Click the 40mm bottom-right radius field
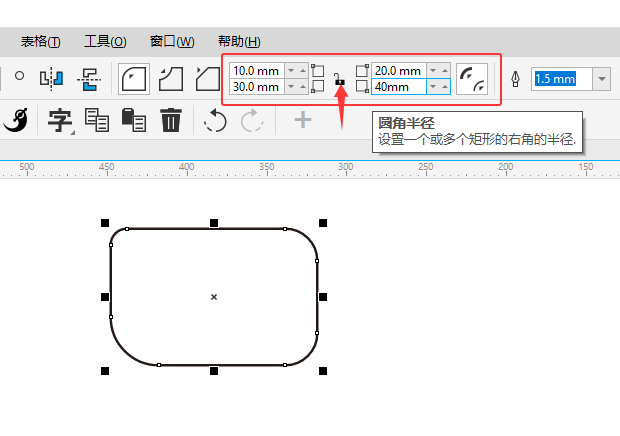The image size is (620, 436). pyautogui.click(x=399, y=87)
